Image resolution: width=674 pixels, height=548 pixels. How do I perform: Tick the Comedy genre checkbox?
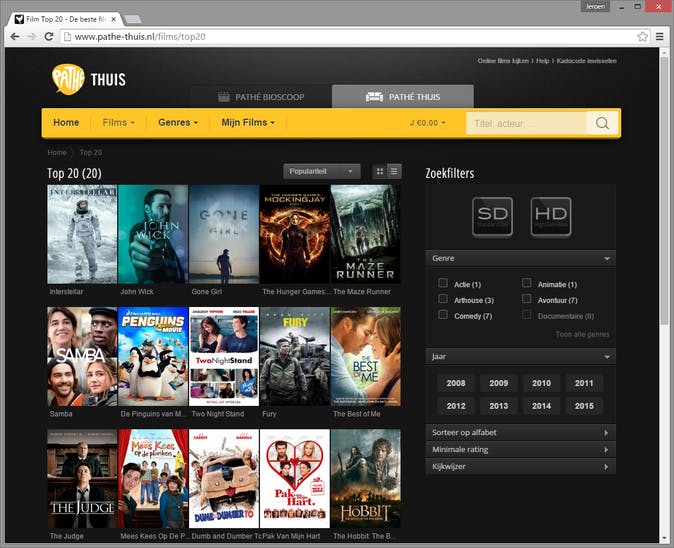click(x=443, y=315)
